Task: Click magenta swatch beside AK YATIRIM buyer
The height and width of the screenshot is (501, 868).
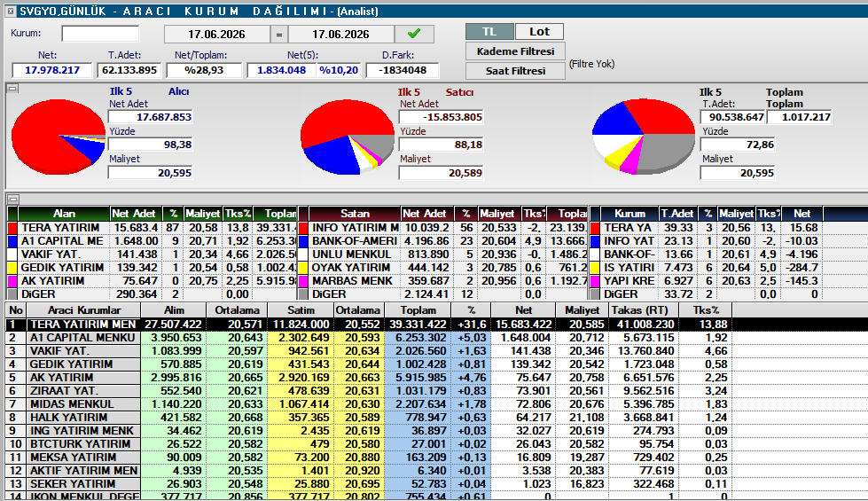Action: coord(12,281)
